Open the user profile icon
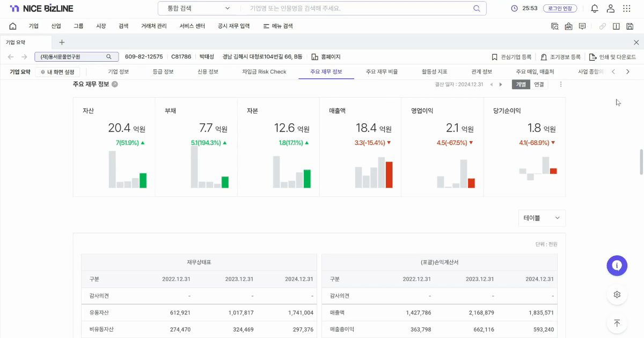Viewport: 644px width, 338px height. click(x=610, y=9)
